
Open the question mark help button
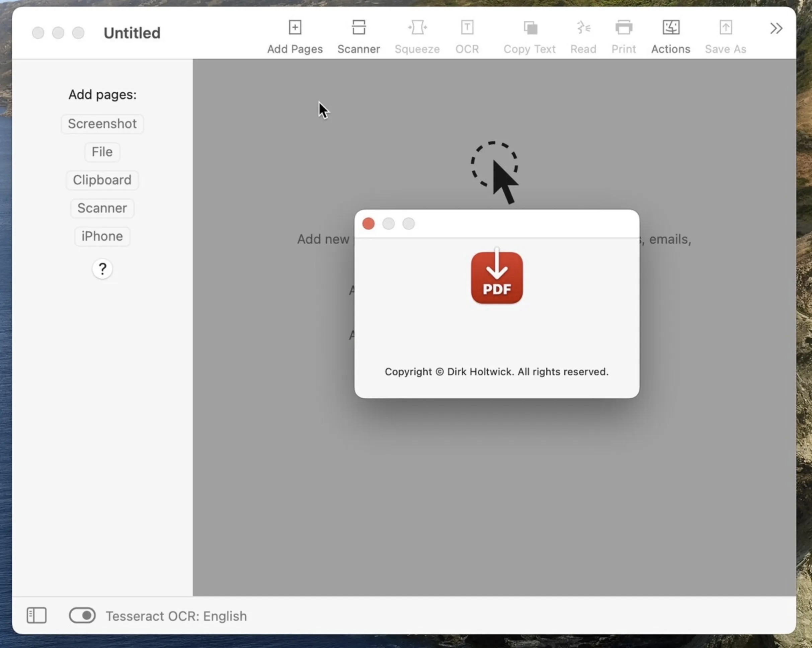point(102,269)
